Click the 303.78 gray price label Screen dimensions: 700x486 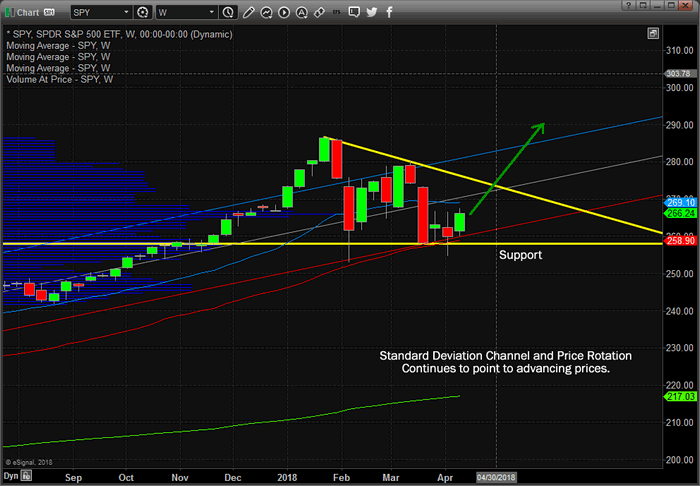(679, 74)
